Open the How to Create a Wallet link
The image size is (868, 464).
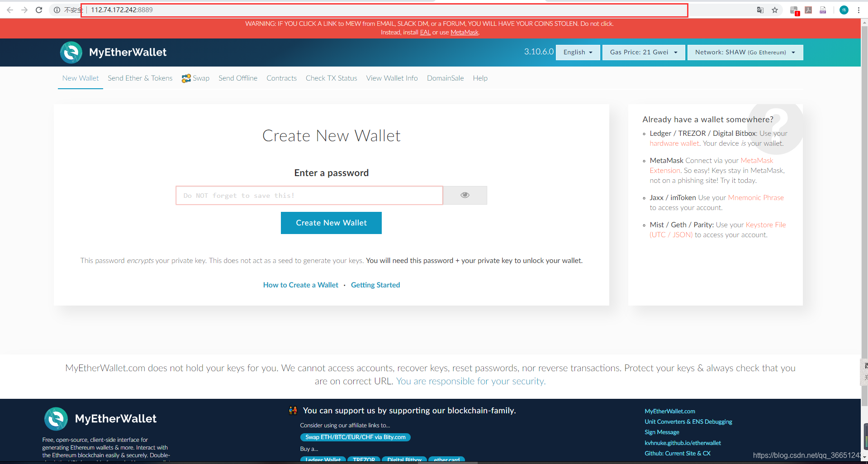coord(301,285)
